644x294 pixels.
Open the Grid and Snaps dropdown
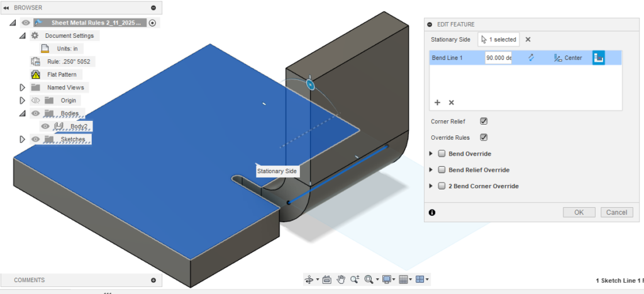tap(404, 280)
